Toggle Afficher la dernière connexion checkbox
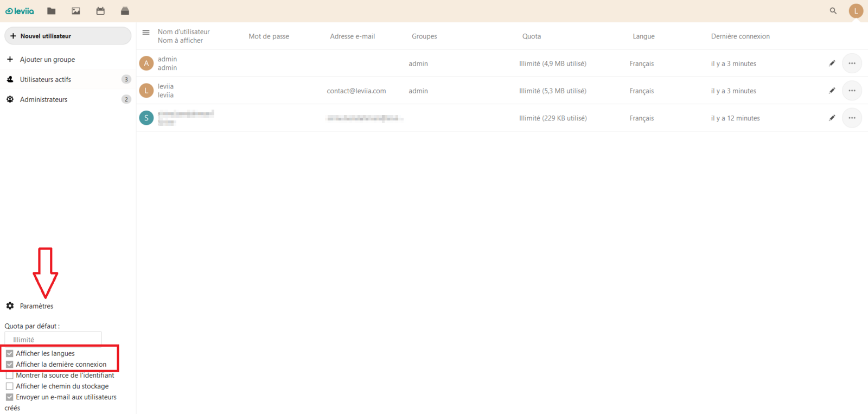 [x=10, y=365]
